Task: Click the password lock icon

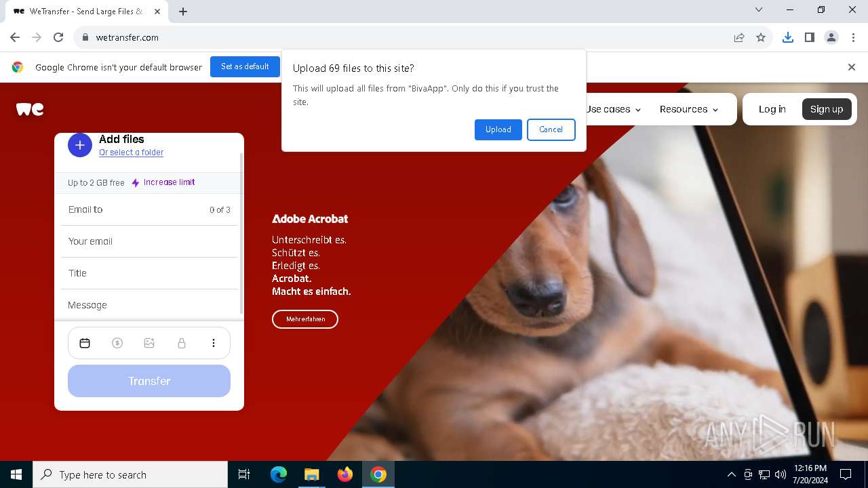Action: coord(182,343)
